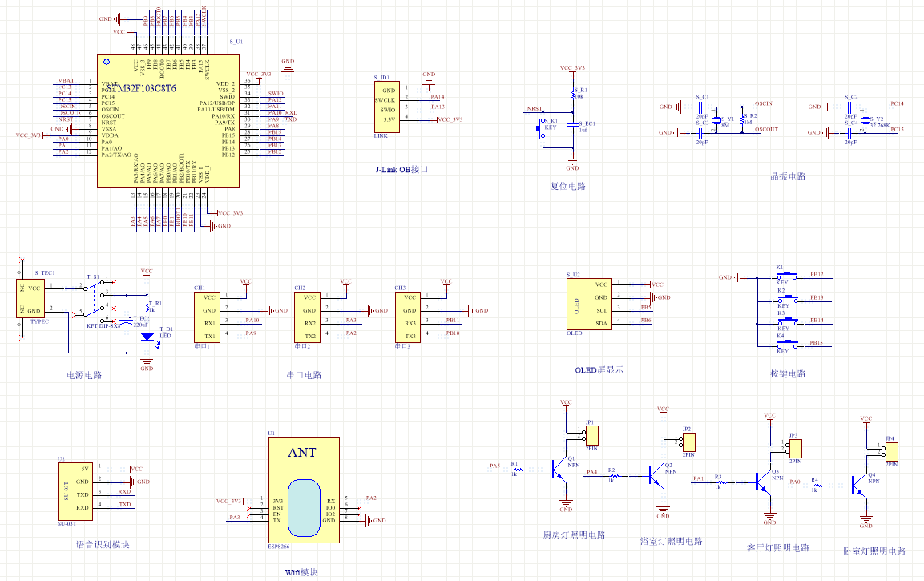Click the PB5 net label on OLED SCL
924x581 pixels.
646,307
